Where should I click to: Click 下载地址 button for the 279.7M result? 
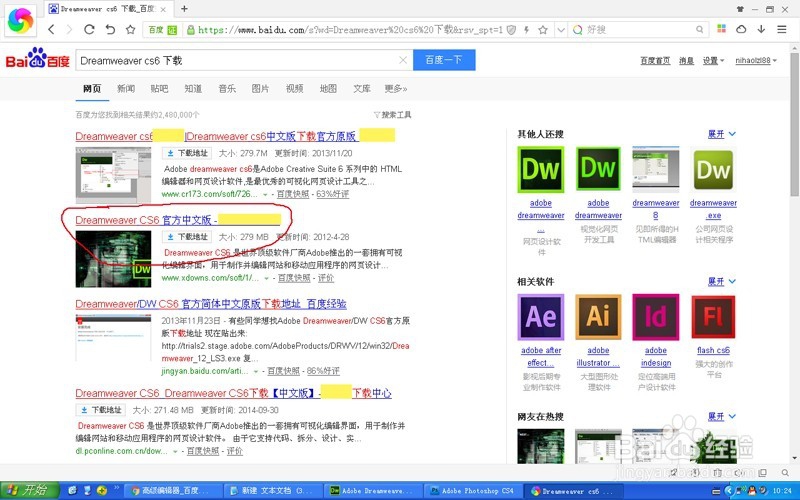tap(187, 153)
